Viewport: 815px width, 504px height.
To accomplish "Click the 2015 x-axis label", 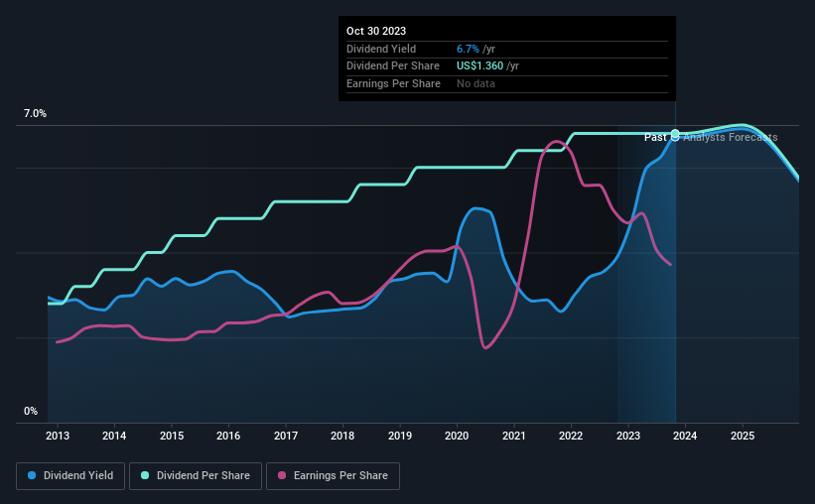I will 172,436.
